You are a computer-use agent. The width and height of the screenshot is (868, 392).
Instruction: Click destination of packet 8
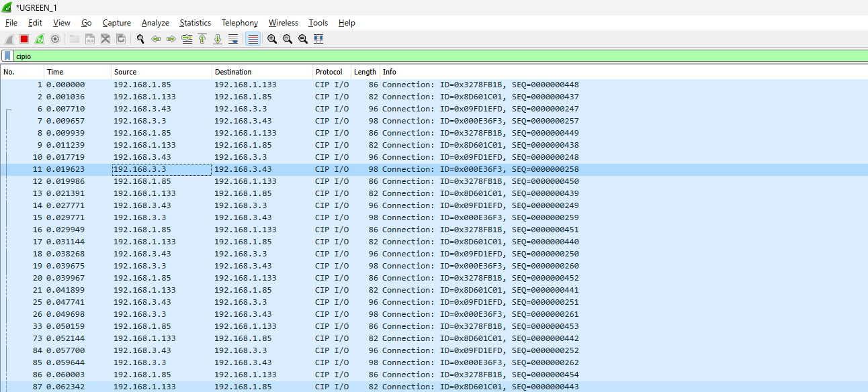point(245,133)
